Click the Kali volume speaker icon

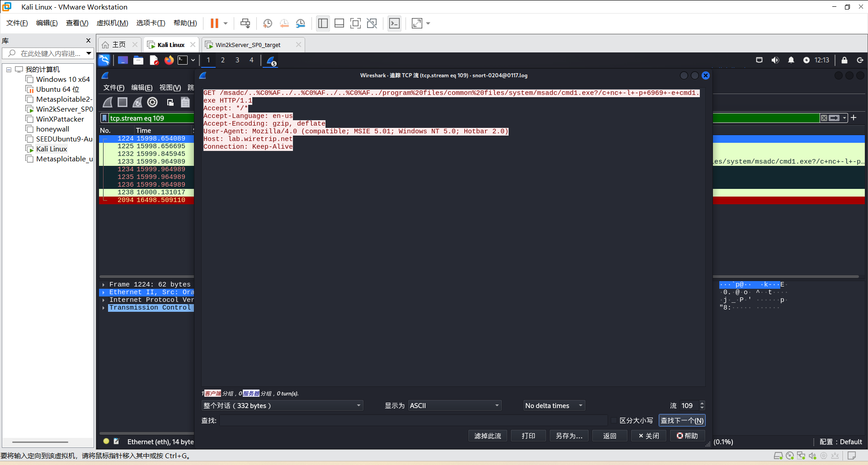click(775, 60)
